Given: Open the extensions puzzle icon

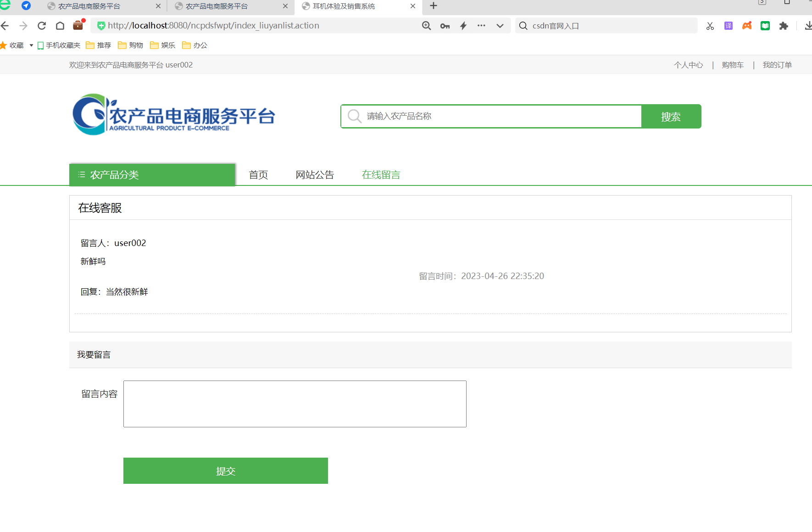Looking at the screenshot, I should tap(784, 26).
